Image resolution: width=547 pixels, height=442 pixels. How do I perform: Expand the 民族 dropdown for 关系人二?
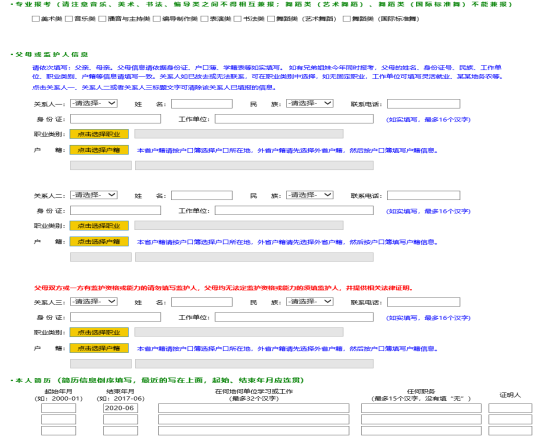click(x=310, y=195)
